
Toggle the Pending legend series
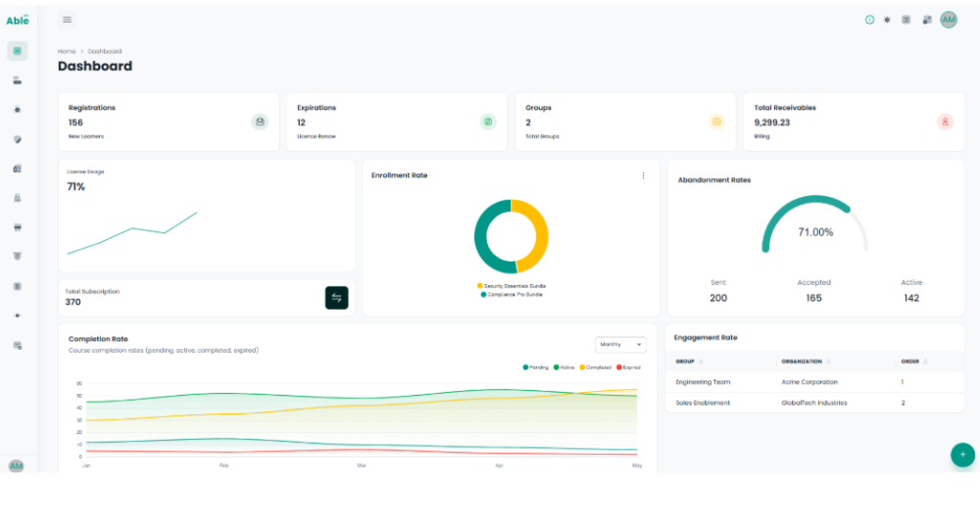536,367
